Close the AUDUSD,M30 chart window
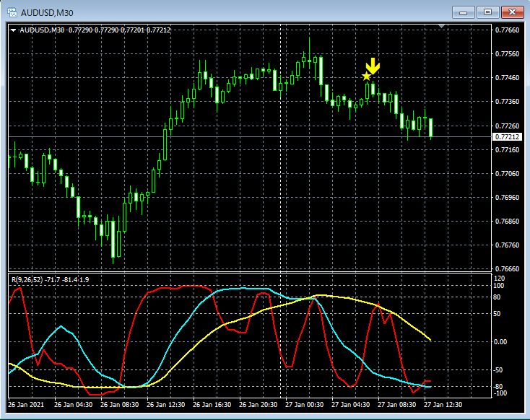The width and height of the screenshot is (530, 420). click(x=513, y=12)
